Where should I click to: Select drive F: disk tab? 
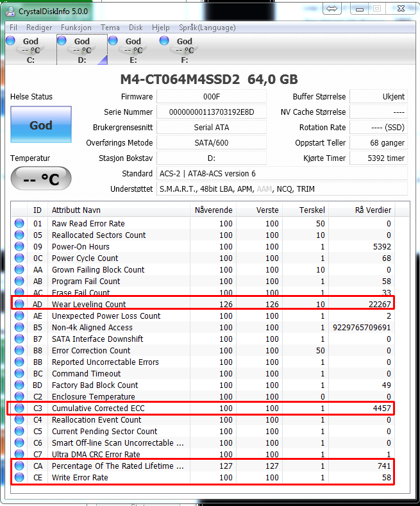tap(185, 49)
